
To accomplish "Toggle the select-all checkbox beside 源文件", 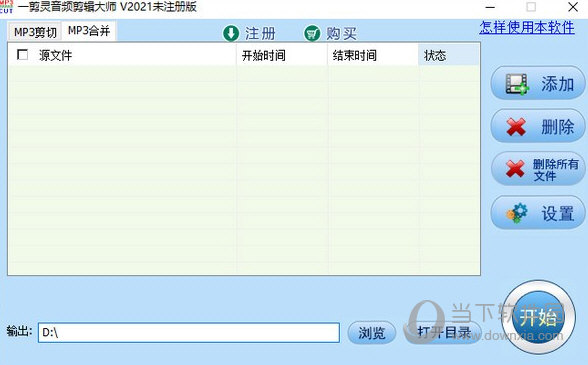I will [x=22, y=55].
